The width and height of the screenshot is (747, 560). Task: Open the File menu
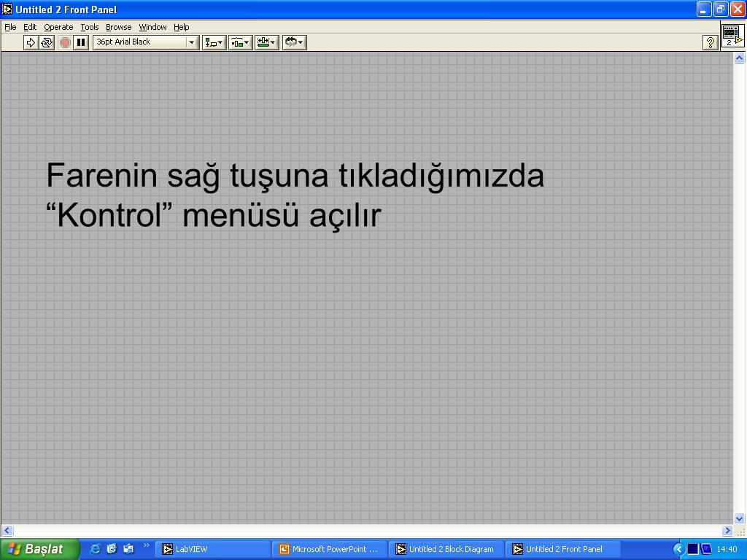point(10,27)
